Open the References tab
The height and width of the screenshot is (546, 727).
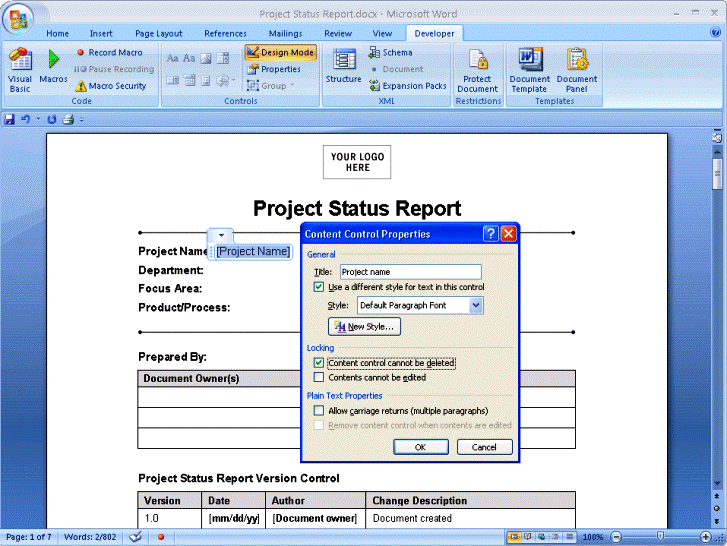(225, 33)
